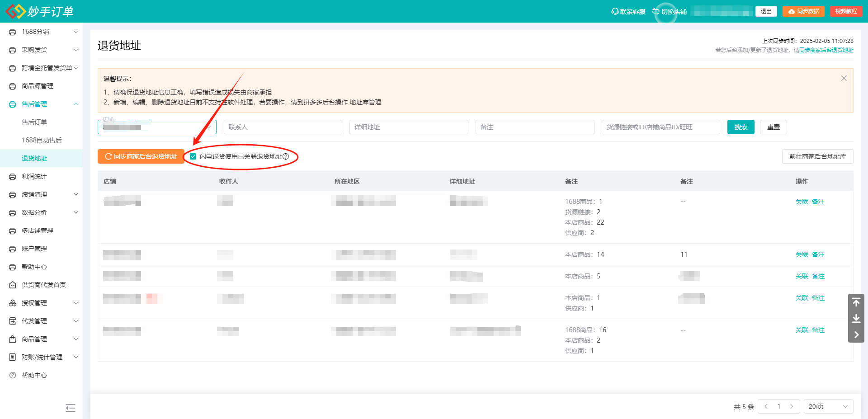
Task: Click 备注 in the 1688商品: 1 row
Action: pyautogui.click(x=818, y=202)
